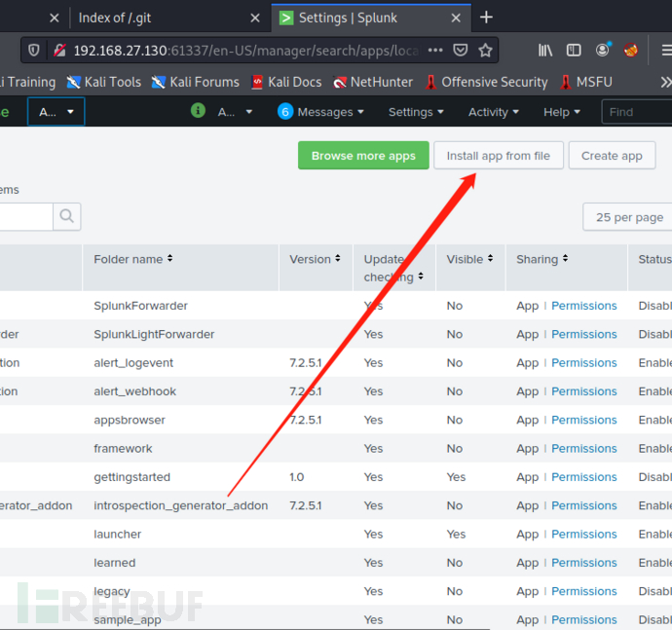672x630 pixels.
Task: Open a new browser tab
Action: click(x=486, y=18)
